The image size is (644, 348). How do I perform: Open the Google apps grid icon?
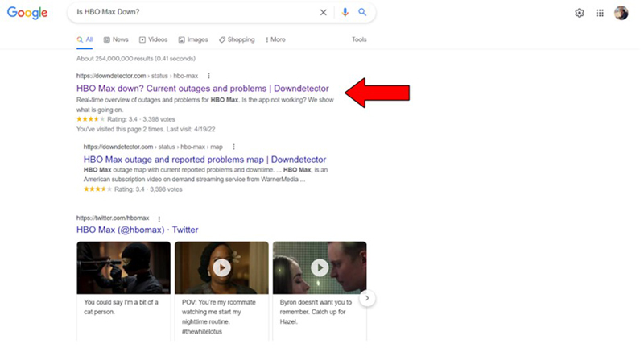[x=600, y=13]
